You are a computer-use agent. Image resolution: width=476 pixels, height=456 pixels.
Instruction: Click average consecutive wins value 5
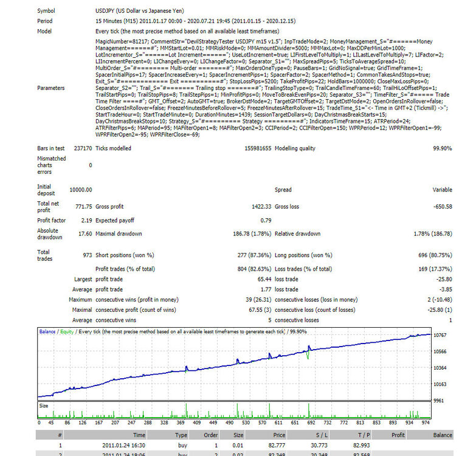[x=269, y=320]
